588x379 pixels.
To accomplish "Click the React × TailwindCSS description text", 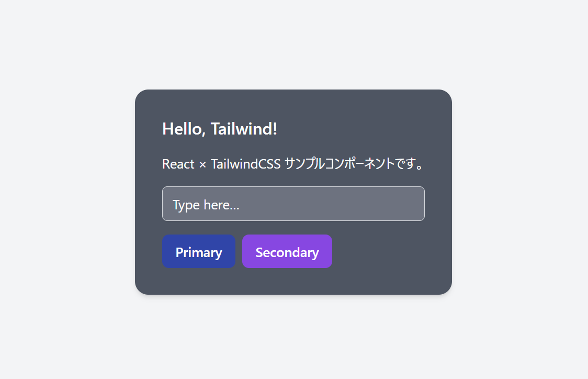I will [293, 163].
